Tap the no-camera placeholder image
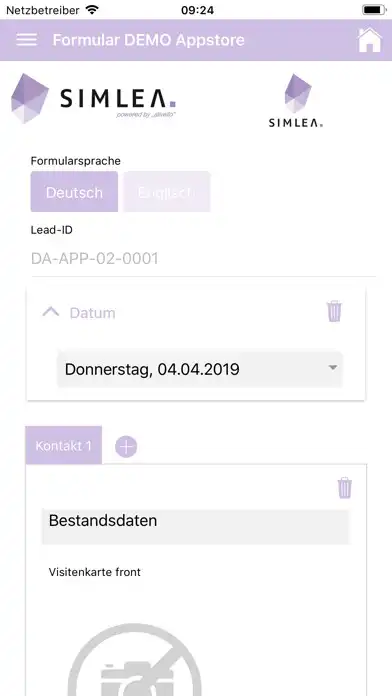This screenshot has height=696, width=392. [135, 660]
